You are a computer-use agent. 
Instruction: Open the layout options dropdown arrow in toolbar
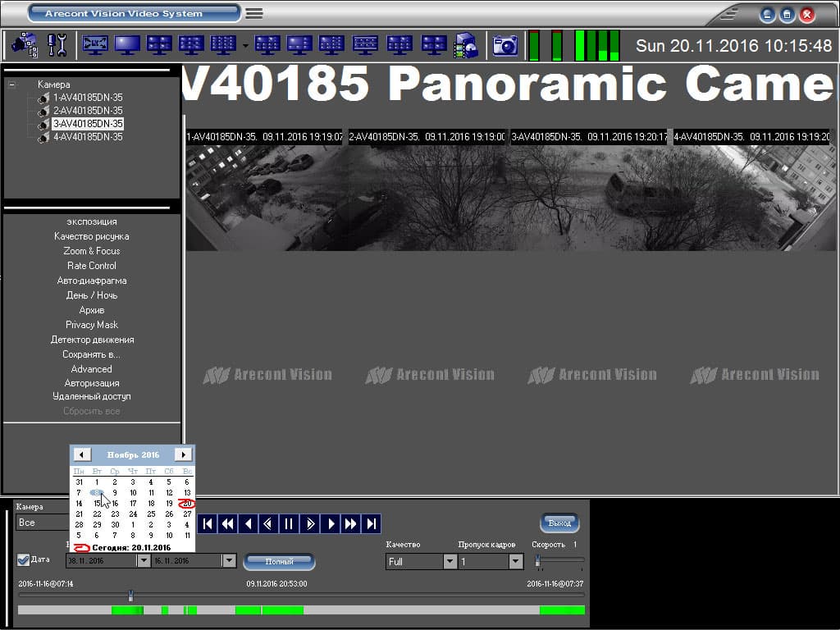(x=245, y=46)
